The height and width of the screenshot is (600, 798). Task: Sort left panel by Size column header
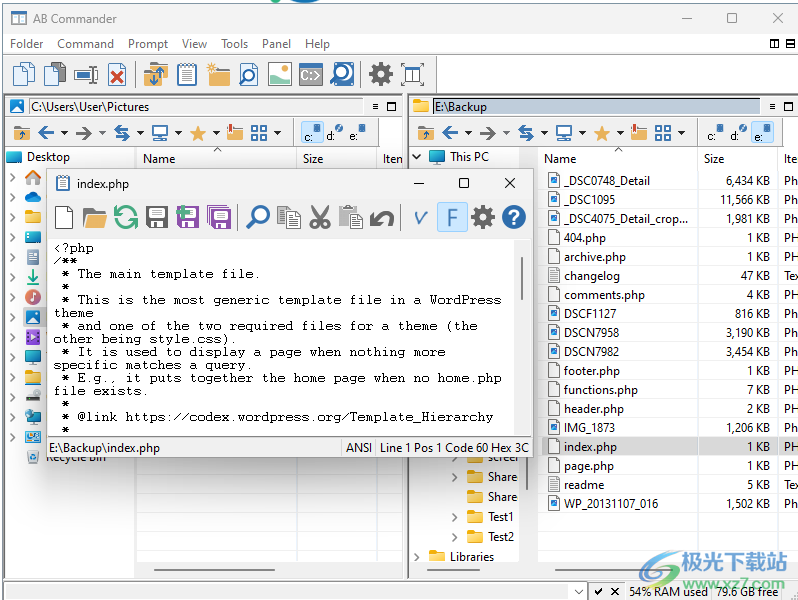coord(336,159)
